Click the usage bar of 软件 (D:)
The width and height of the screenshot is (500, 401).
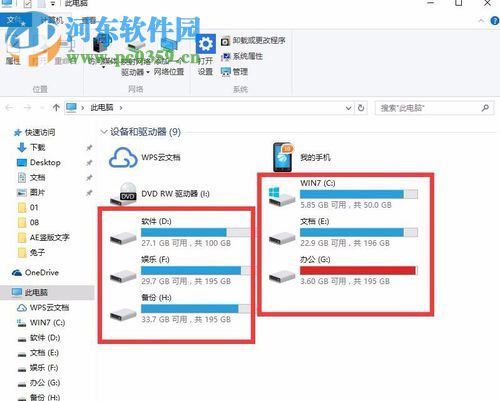[195, 232]
